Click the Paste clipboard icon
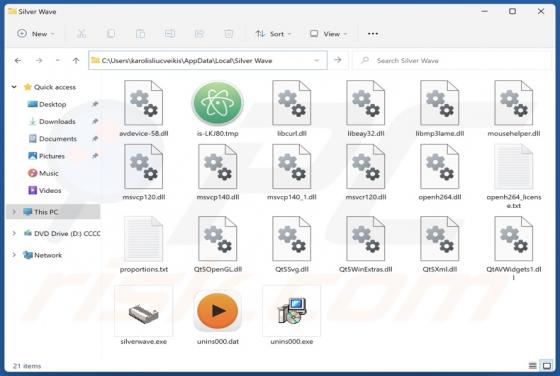This screenshot has height=376, width=560. [x=140, y=34]
